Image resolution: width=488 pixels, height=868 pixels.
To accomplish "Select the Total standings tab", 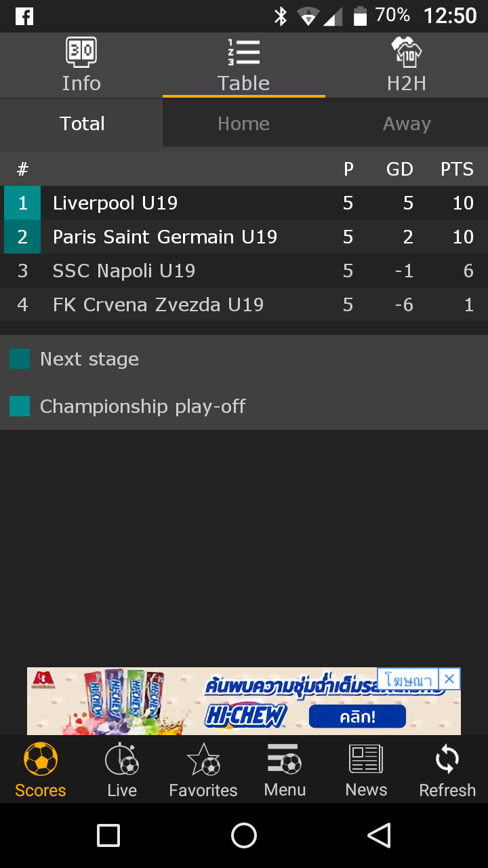I will [82, 123].
